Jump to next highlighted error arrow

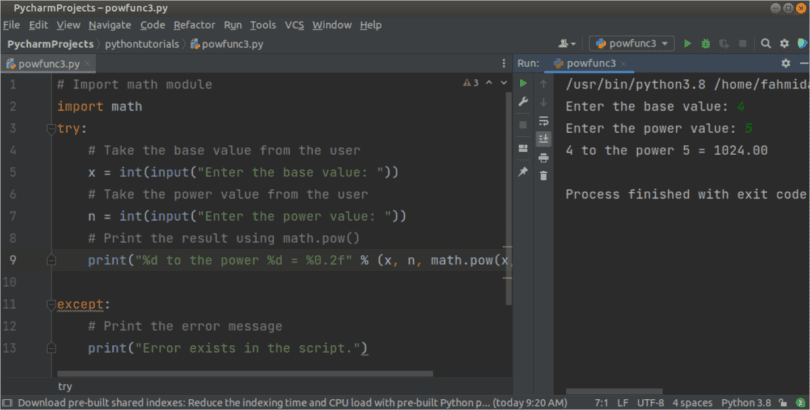(x=504, y=83)
